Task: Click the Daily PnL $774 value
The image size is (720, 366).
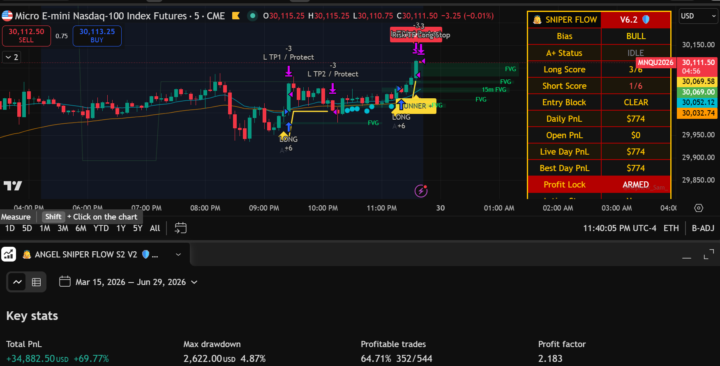Action: pyautogui.click(x=636, y=119)
